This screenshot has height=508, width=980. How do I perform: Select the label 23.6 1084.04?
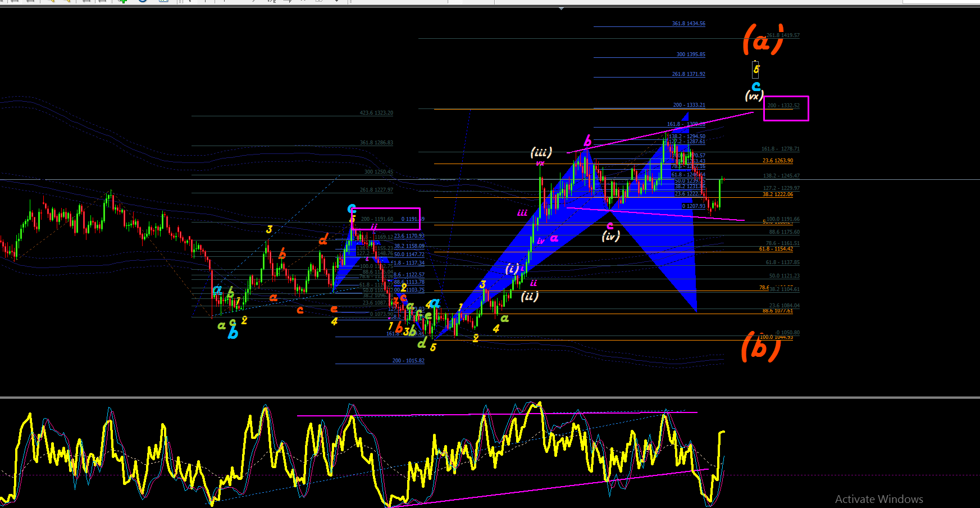[785, 306]
